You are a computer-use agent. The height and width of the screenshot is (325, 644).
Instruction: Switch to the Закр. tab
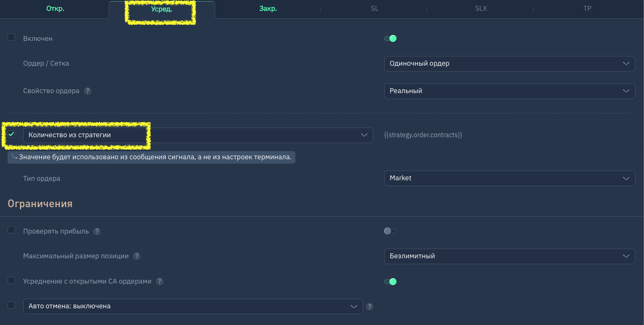(268, 9)
